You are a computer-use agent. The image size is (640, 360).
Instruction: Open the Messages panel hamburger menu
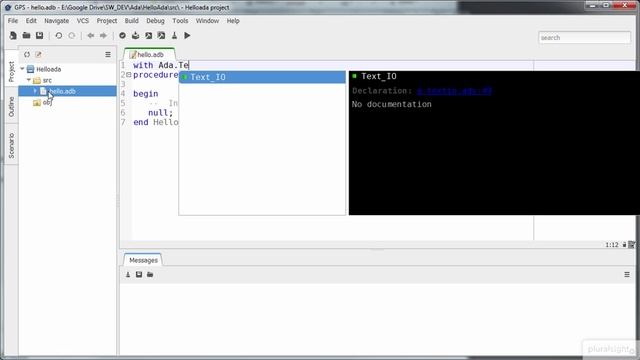(627, 275)
